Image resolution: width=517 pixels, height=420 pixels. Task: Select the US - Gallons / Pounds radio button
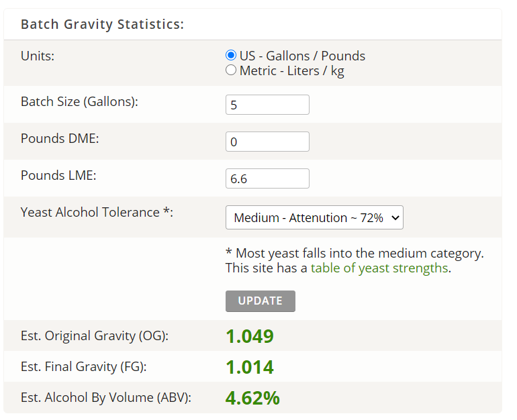click(231, 56)
